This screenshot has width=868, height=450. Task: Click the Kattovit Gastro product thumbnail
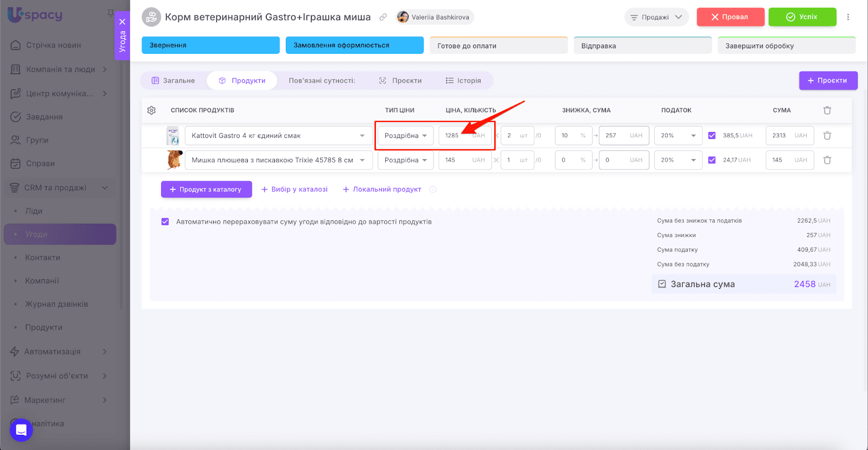[x=173, y=136]
